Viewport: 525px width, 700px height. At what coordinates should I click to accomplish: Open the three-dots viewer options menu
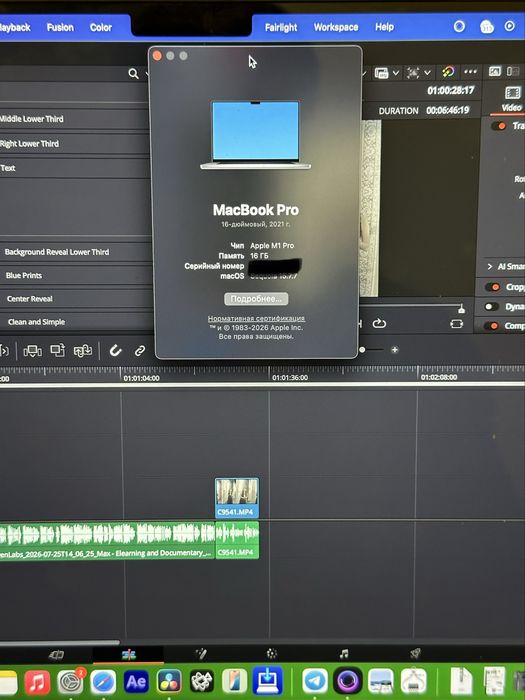[x=471, y=71]
